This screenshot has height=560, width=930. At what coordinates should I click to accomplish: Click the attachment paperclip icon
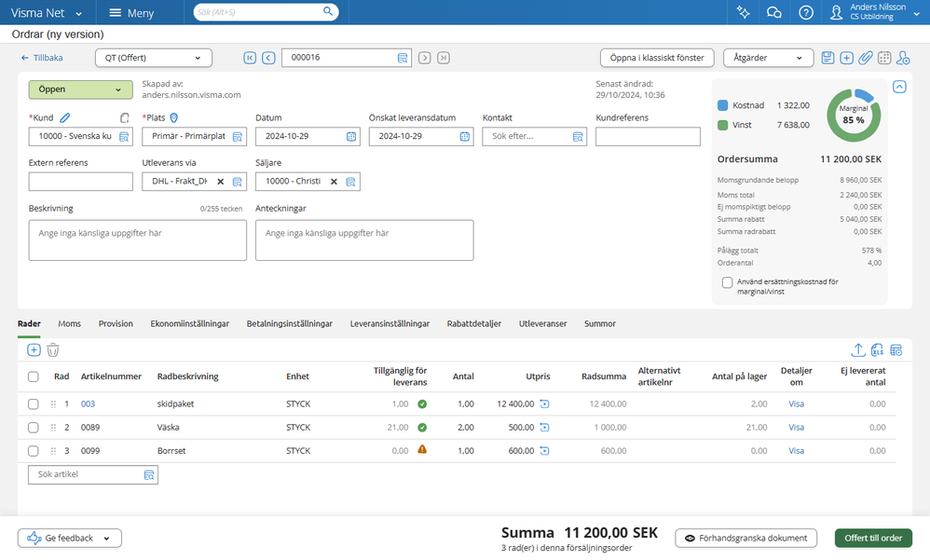point(866,58)
